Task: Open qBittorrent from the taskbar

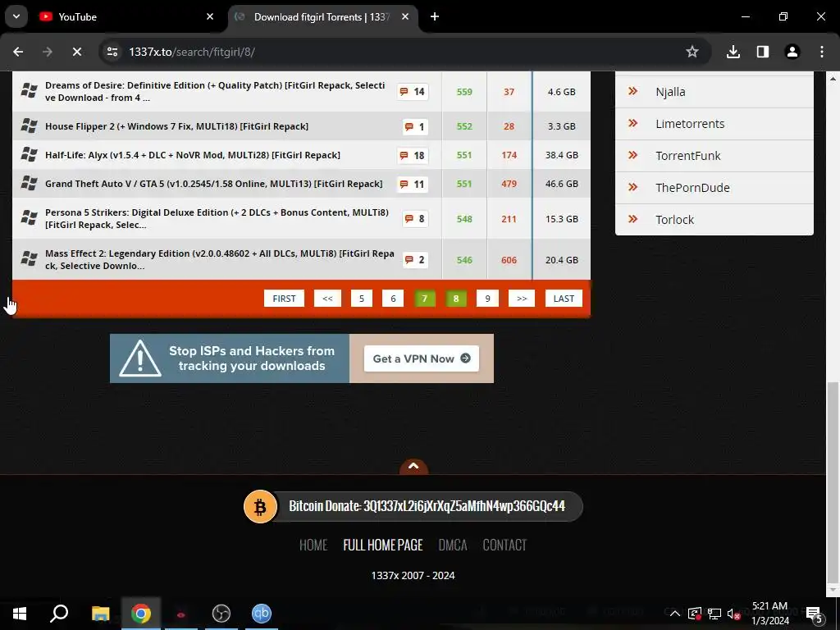Action: [262, 614]
